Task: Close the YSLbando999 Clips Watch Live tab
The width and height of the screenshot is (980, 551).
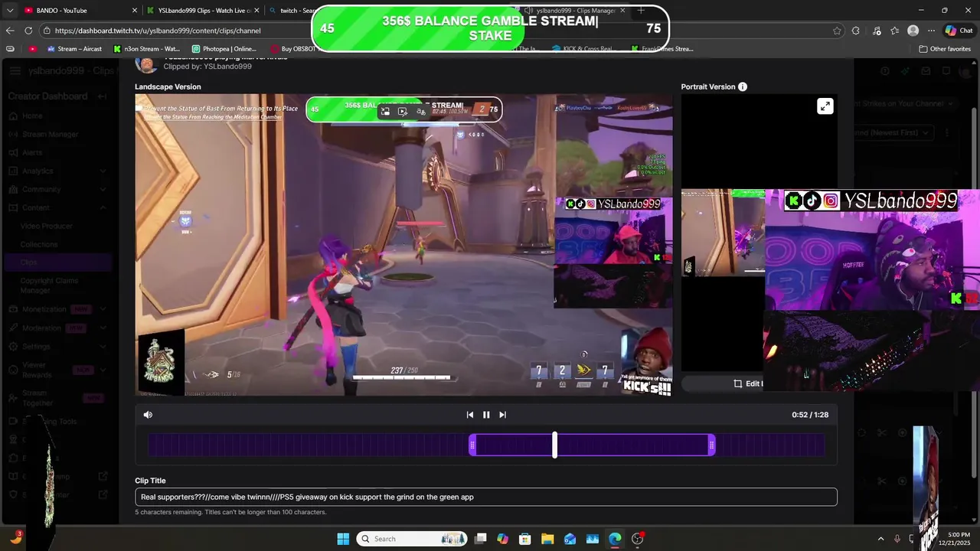Action: point(256,11)
